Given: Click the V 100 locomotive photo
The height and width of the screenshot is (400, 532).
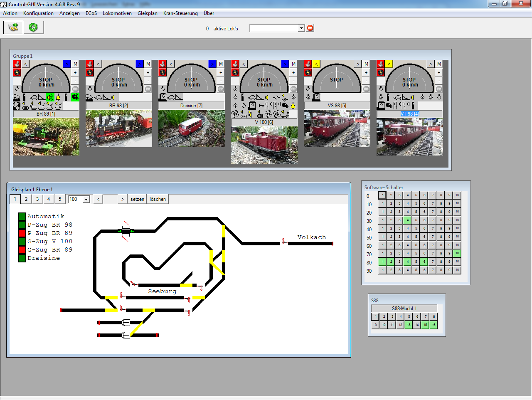Looking at the screenshot, I should pos(264,145).
